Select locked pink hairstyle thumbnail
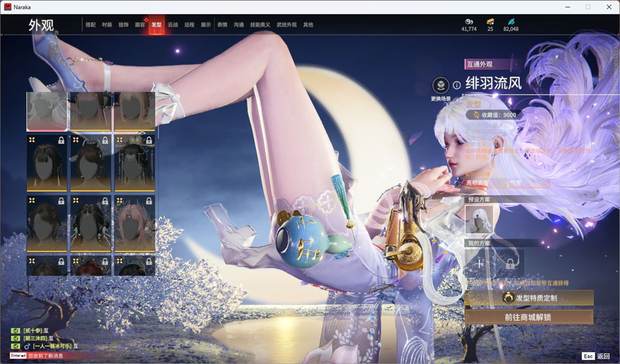The width and height of the screenshot is (620, 364). (135, 224)
